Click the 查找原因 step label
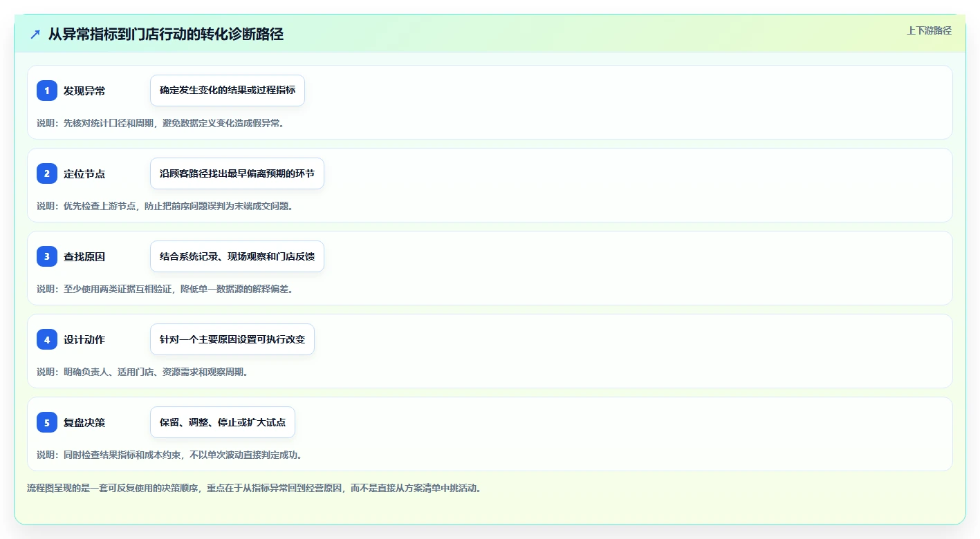Viewport: 980px width, 539px height. pyautogui.click(x=84, y=256)
